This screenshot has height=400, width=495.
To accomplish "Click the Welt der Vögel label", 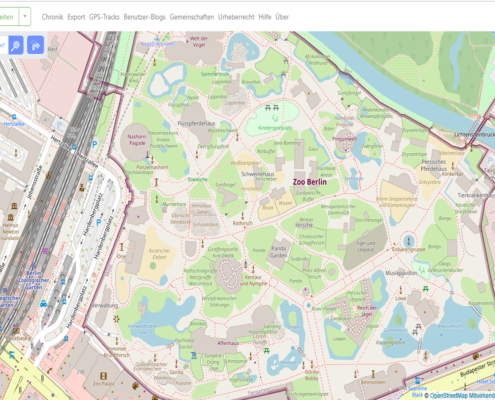I will tap(199, 42).
